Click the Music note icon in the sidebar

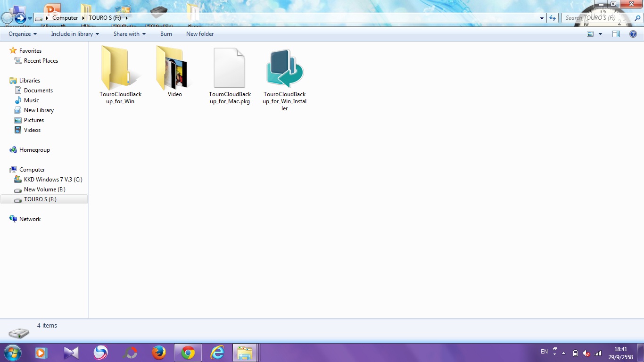coord(18,100)
